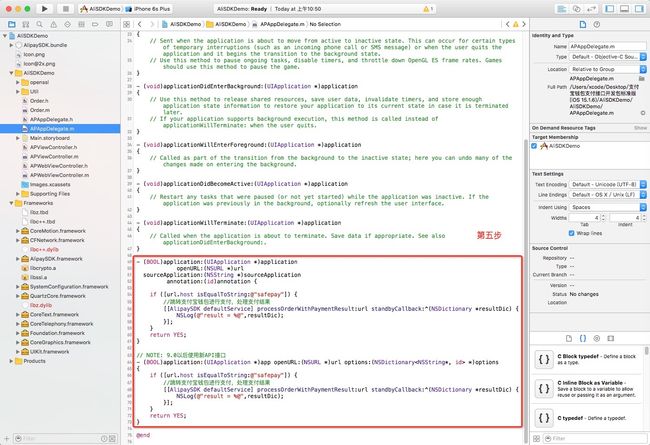Open the related items grid menu

[126, 24]
